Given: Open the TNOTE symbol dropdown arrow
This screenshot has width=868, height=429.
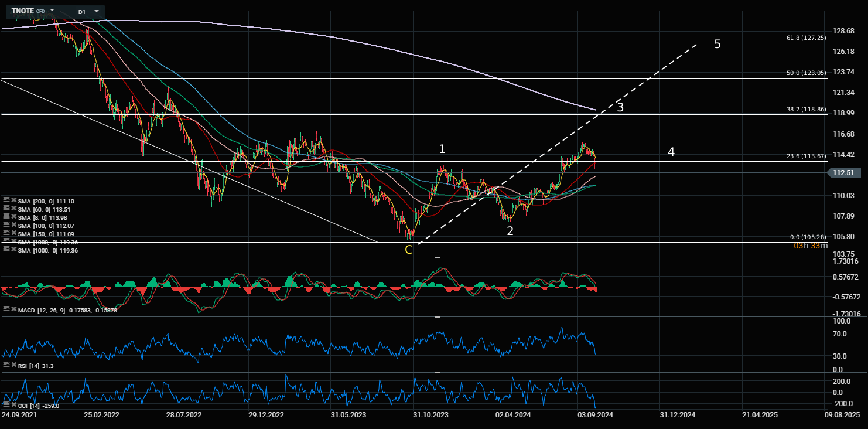Looking at the screenshot, I should pyautogui.click(x=52, y=11).
